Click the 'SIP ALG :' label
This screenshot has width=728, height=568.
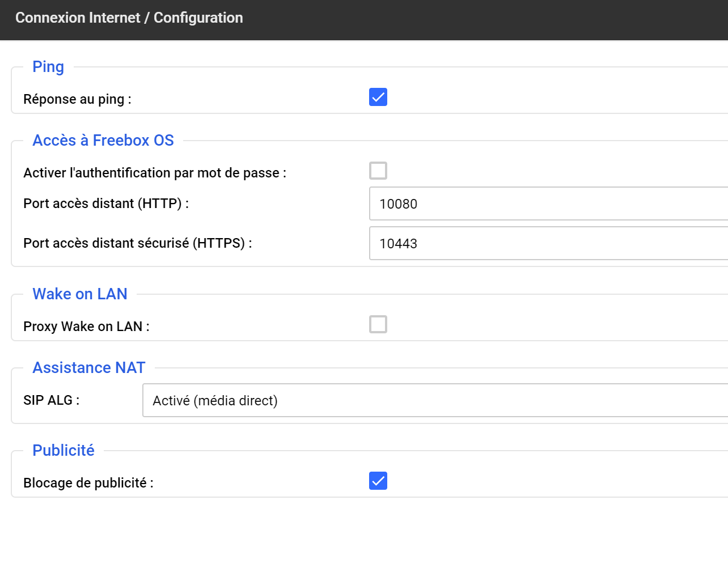tap(52, 400)
